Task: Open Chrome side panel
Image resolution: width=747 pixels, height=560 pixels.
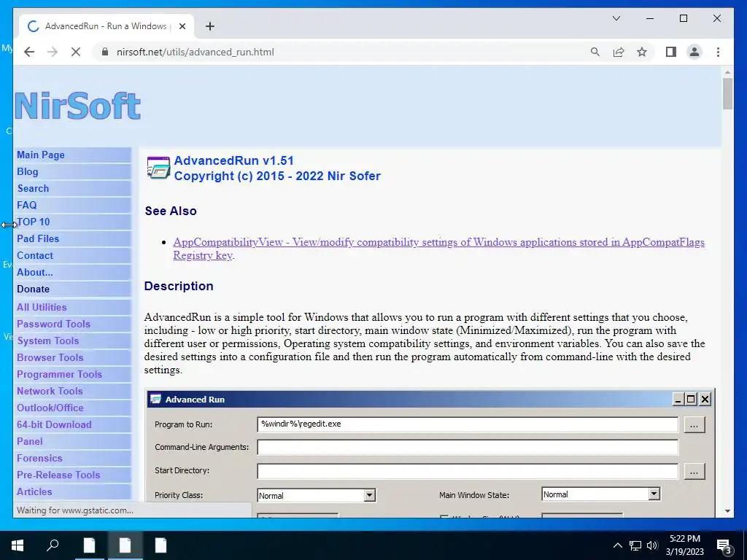Action: coord(671,52)
